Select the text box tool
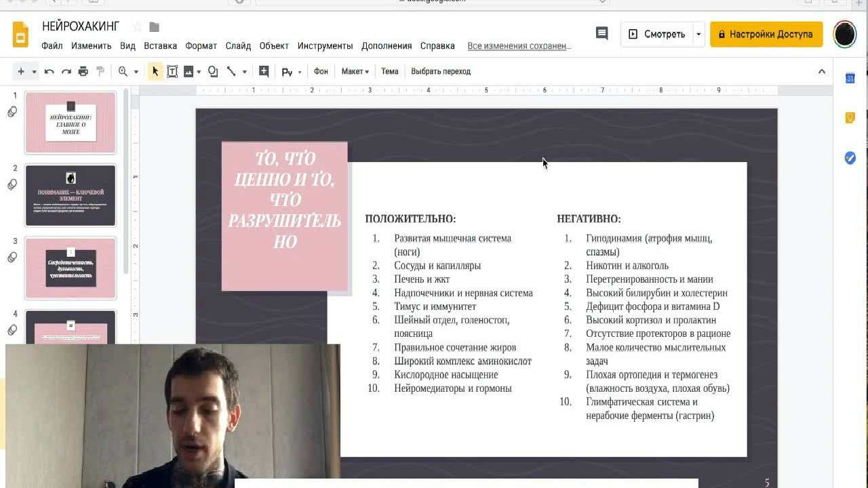 click(172, 71)
